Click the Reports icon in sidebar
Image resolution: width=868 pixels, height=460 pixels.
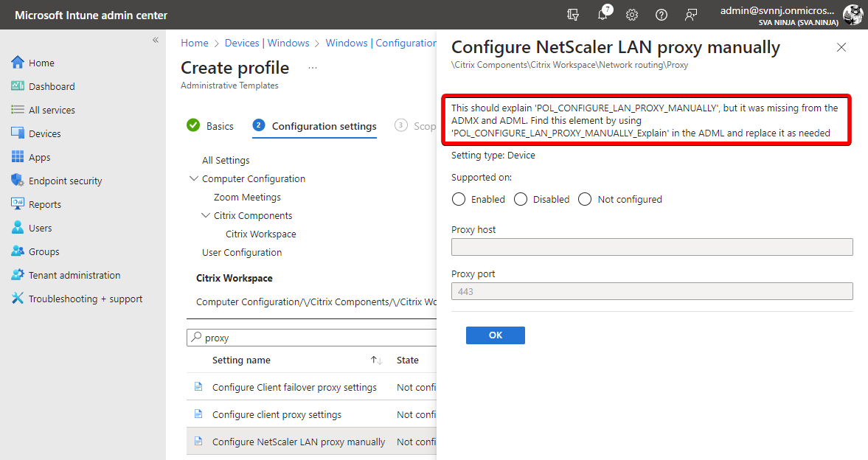18,203
